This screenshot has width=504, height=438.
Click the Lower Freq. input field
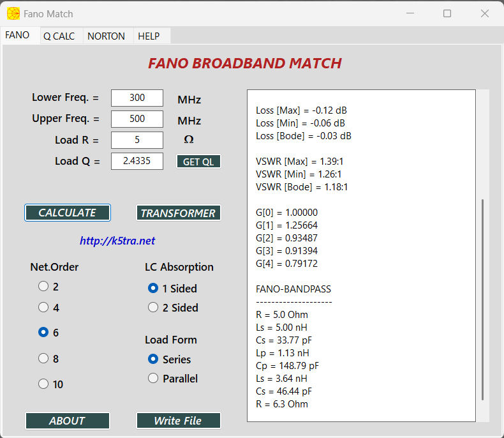click(x=137, y=98)
